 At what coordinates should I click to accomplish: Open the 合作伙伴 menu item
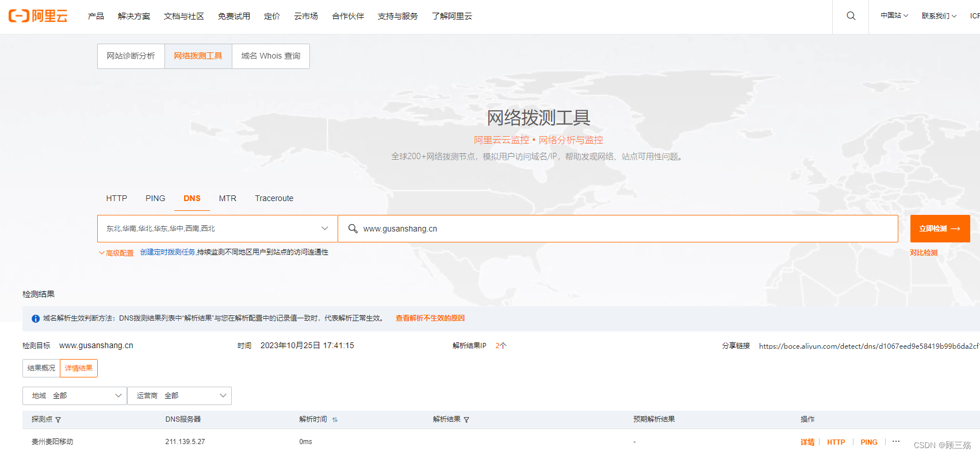click(348, 16)
